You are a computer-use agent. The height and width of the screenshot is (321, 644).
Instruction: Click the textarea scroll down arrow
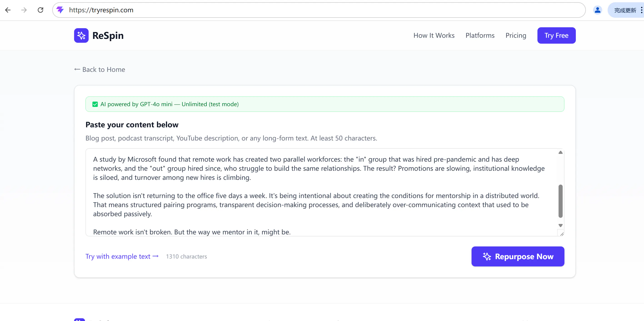[x=560, y=225]
